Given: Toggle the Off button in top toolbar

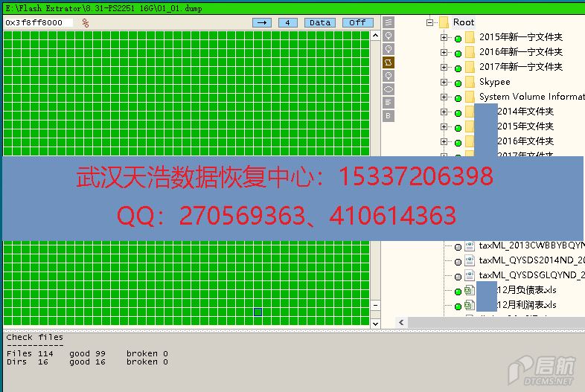Looking at the screenshot, I should [358, 22].
